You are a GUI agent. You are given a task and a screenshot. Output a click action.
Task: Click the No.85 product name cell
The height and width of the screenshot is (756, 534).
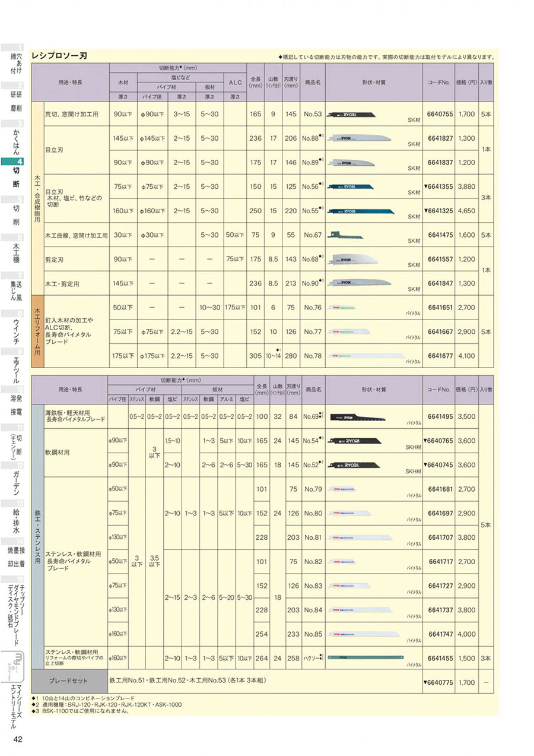click(x=312, y=634)
